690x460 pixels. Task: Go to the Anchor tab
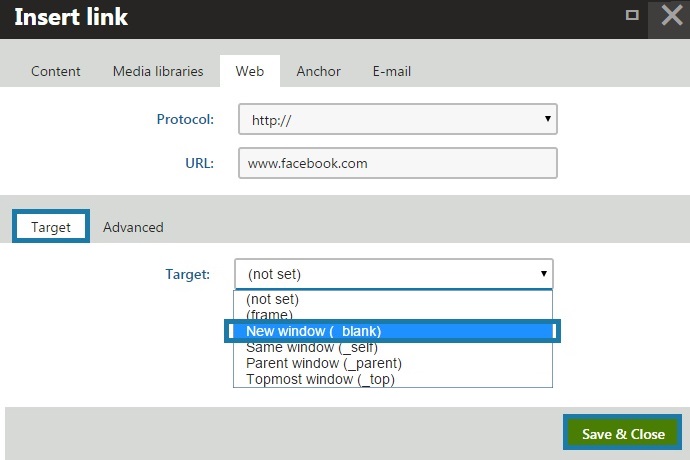[318, 71]
